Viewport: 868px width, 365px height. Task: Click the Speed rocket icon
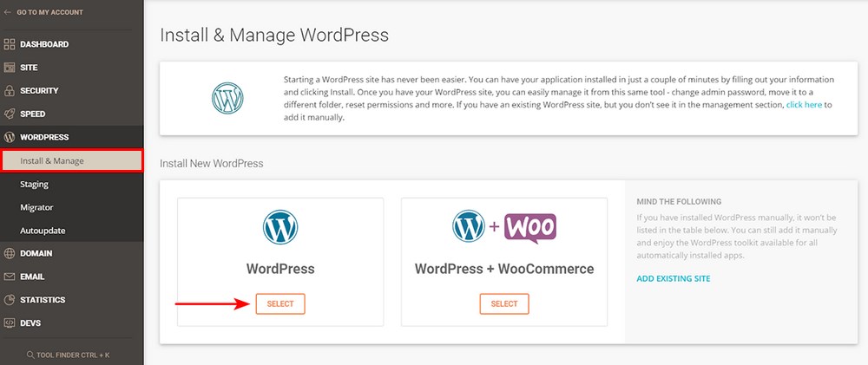pyautogui.click(x=10, y=114)
